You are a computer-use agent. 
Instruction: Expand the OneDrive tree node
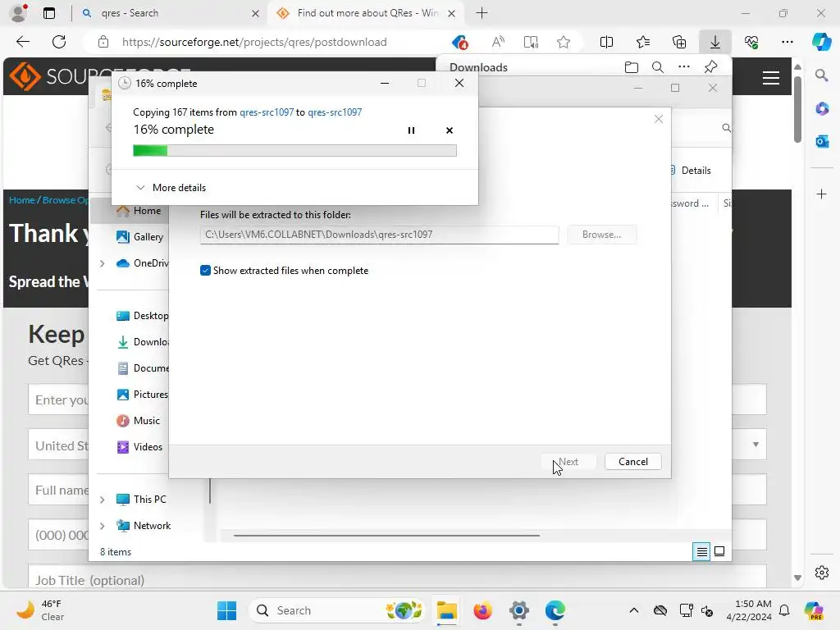[x=103, y=263]
